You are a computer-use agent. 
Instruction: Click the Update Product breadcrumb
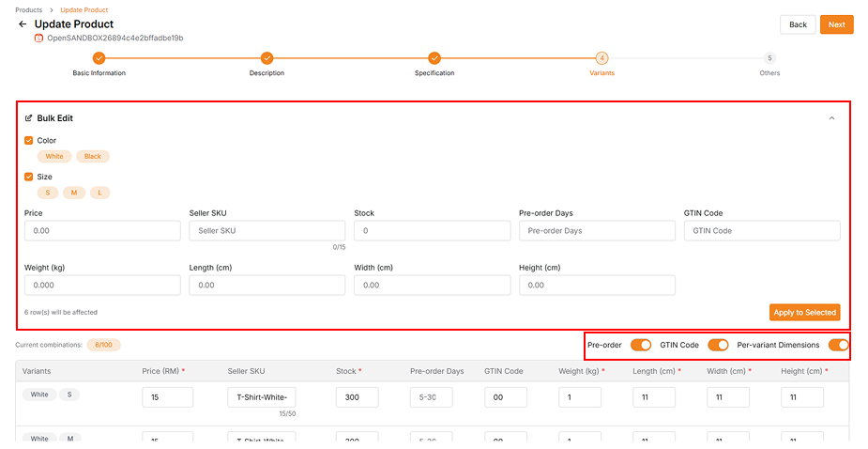coord(84,10)
